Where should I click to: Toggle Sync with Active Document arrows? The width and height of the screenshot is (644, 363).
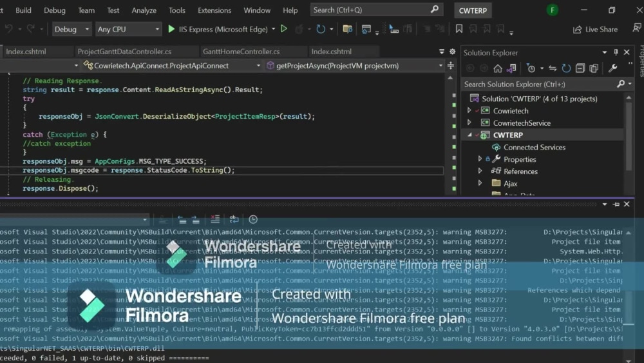(553, 68)
